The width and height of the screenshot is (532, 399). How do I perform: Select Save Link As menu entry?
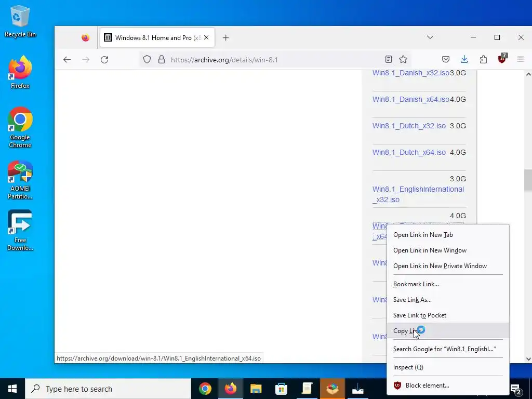click(448, 300)
